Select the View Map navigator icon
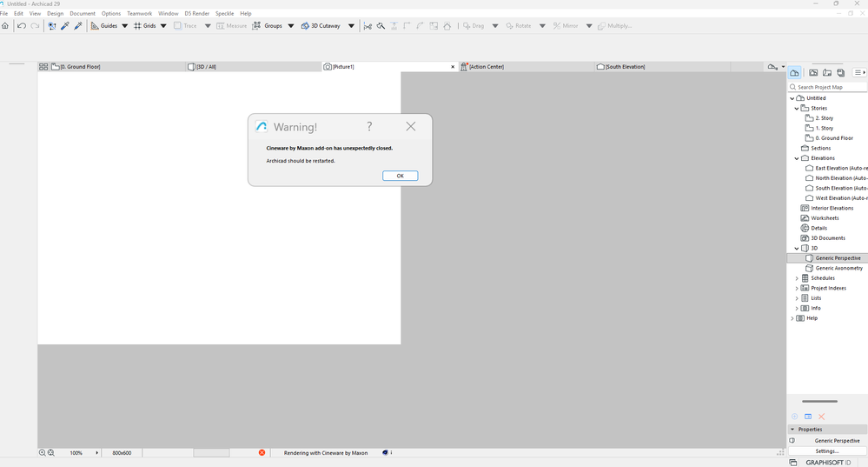This screenshot has width=868, height=467. (x=813, y=72)
